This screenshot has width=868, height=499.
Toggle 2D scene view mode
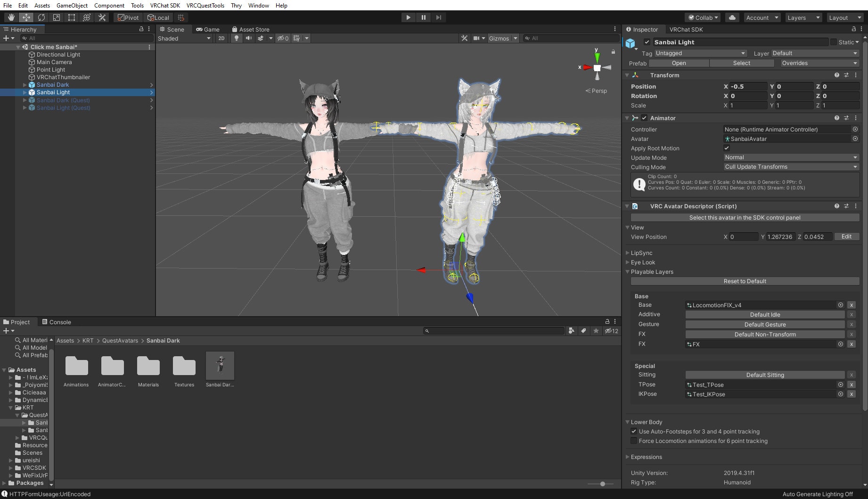(x=221, y=38)
